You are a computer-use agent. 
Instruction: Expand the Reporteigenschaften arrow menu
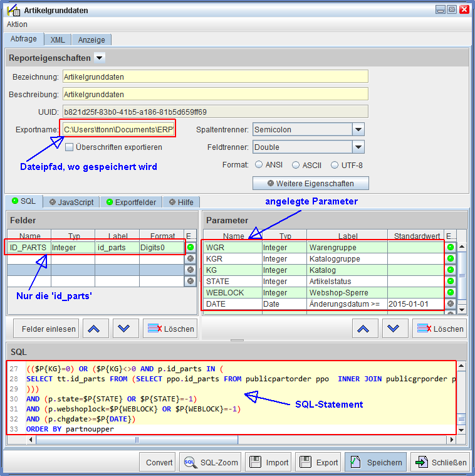(x=99, y=58)
